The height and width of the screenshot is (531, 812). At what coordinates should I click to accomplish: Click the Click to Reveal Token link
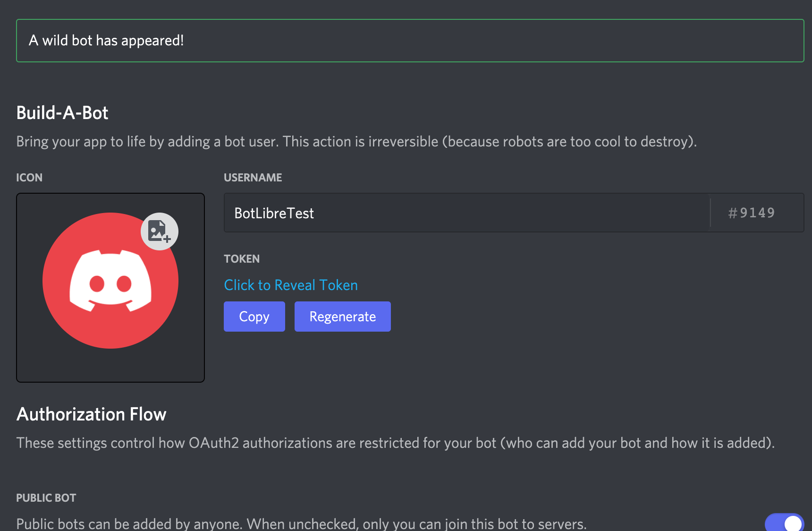coord(291,285)
